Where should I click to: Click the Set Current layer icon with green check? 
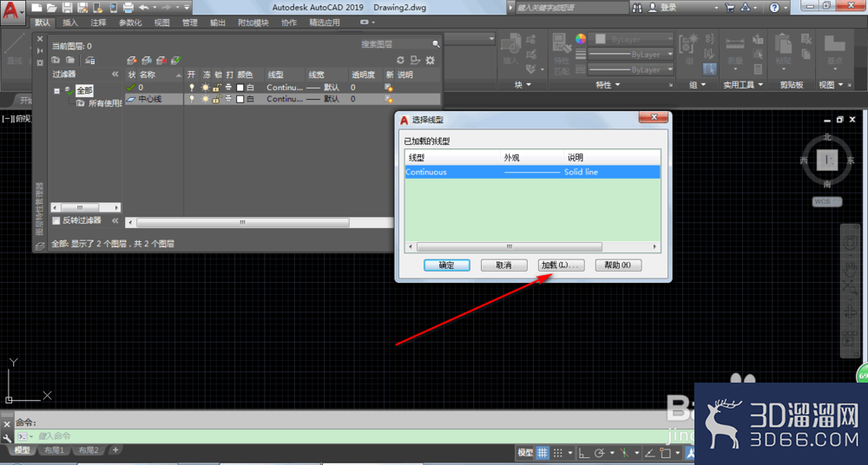[176, 61]
